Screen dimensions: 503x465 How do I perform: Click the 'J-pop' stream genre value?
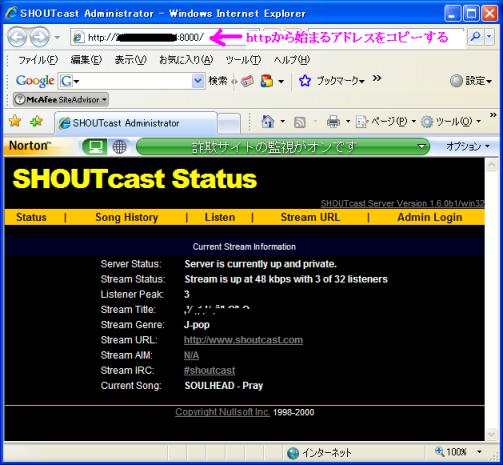coord(197,325)
